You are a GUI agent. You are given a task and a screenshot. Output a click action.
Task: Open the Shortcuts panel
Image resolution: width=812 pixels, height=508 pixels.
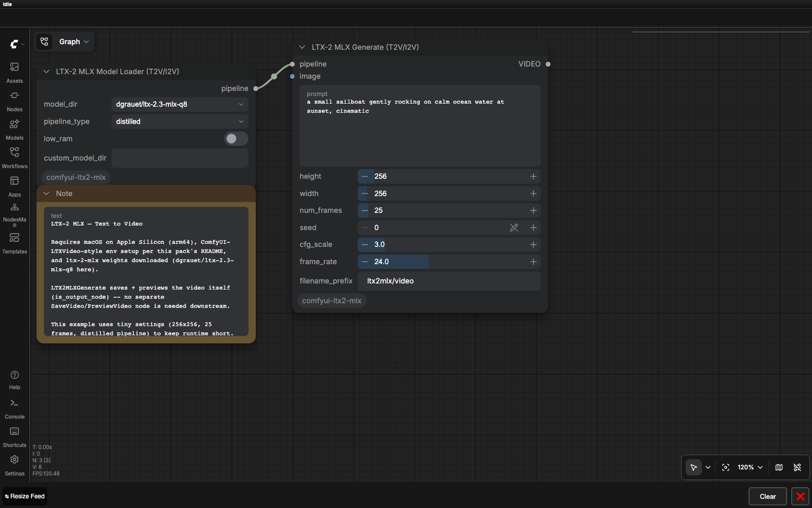[x=15, y=437]
